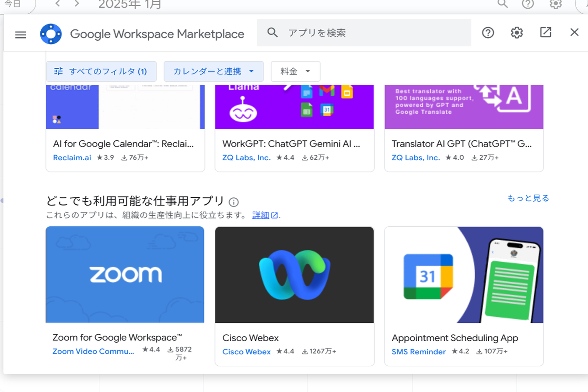The width and height of the screenshot is (588, 392).
Task: Expand the 料金 pricing dropdown
Action: tap(295, 71)
